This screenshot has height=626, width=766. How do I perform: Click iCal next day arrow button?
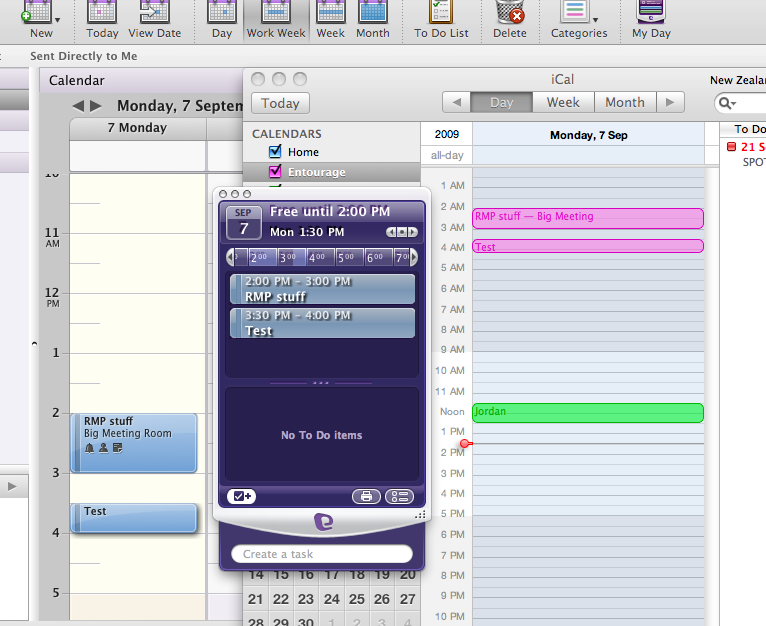(670, 102)
